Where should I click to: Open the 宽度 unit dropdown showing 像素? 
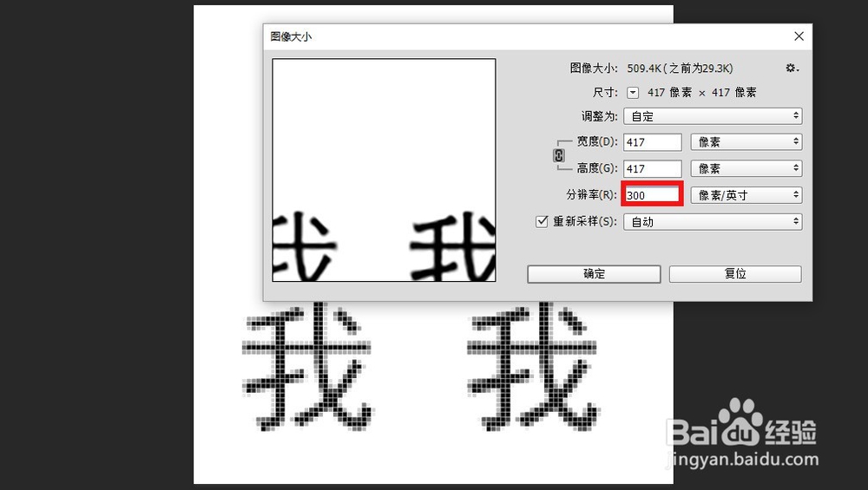coord(746,142)
